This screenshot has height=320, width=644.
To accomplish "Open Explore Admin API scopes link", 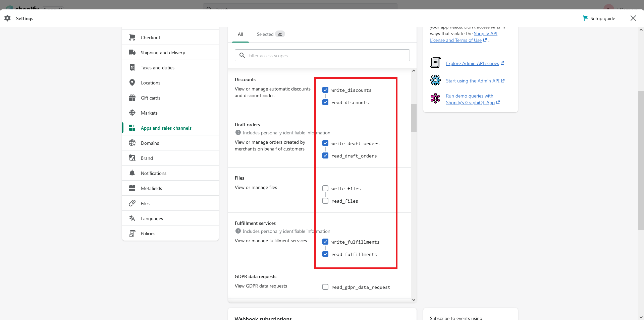I will [x=475, y=63].
